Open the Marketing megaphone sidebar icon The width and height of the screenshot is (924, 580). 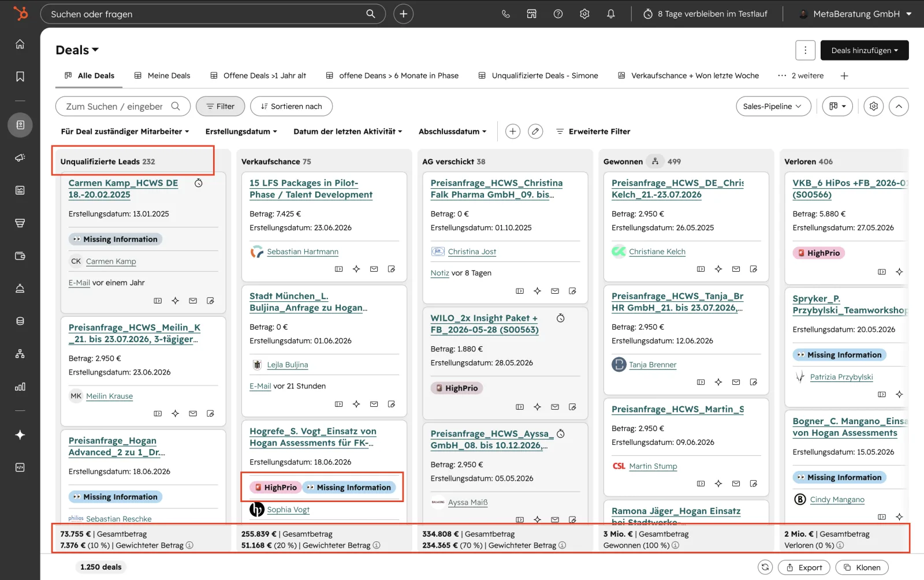[20, 158]
